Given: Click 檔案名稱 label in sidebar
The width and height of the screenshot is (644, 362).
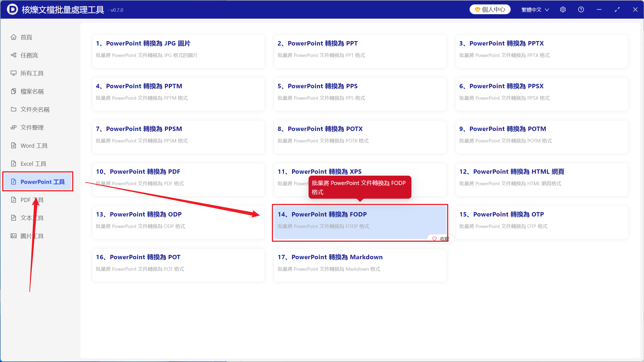Looking at the screenshot, I should pos(32,91).
